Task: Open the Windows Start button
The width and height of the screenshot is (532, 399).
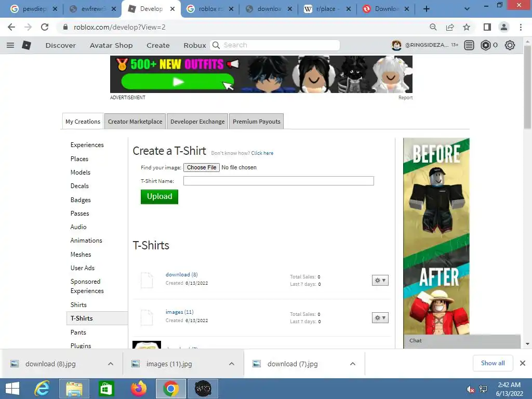Action: (12, 389)
